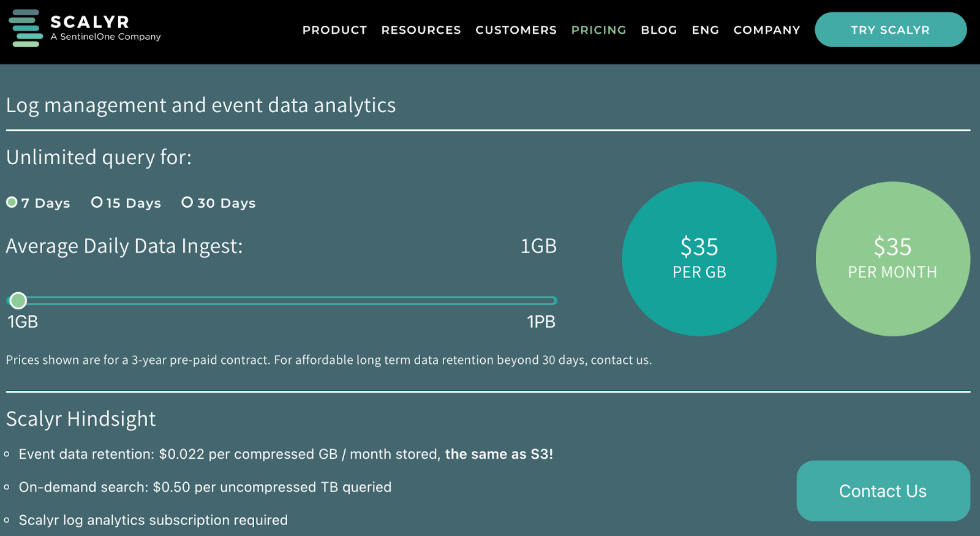Open the PRODUCT menu
The width and height of the screenshot is (980, 536).
(334, 30)
